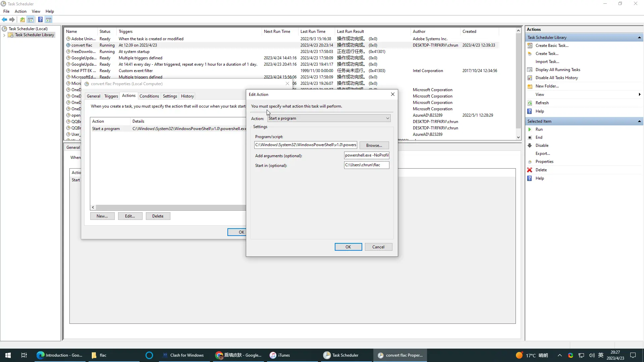Image resolution: width=644 pixels, height=362 pixels.
Task: Open iTunes from the taskbar
Action: (283, 355)
